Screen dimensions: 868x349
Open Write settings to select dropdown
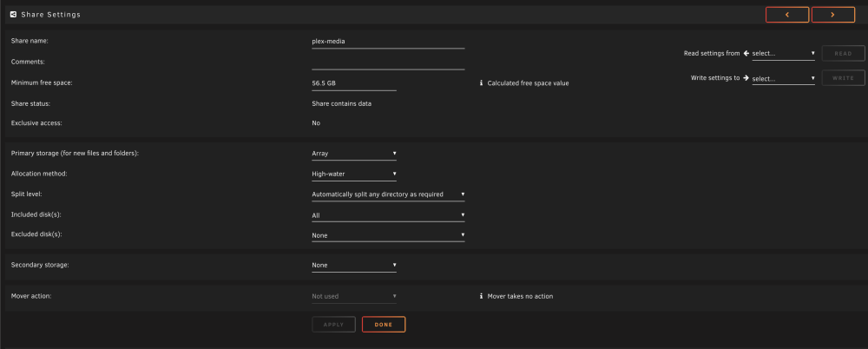coord(783,79)
